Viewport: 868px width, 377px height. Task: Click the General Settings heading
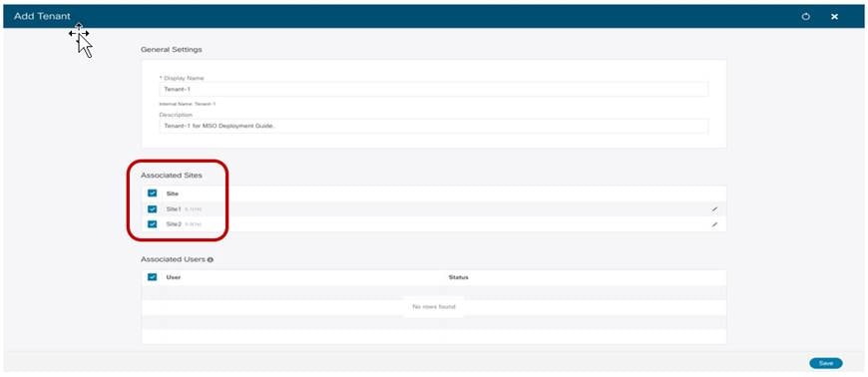click(x=172, y=49)
